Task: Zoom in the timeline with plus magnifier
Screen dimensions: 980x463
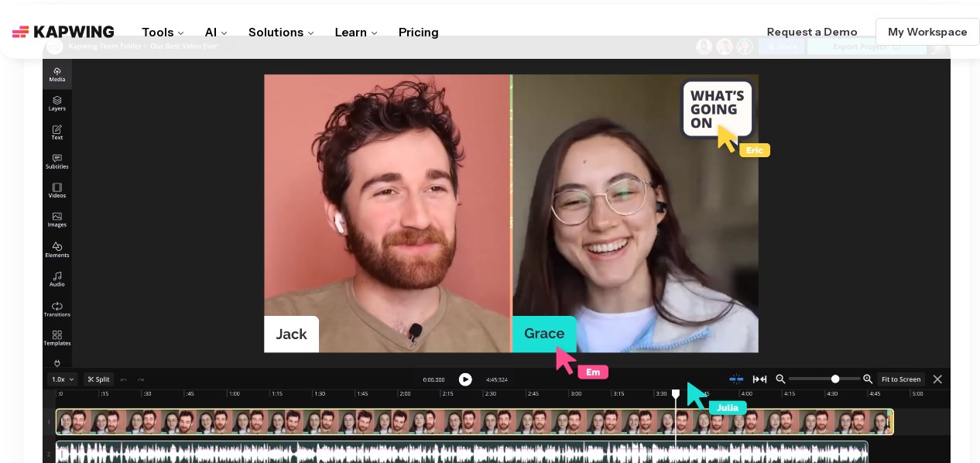Action: (x=868, y=379)
